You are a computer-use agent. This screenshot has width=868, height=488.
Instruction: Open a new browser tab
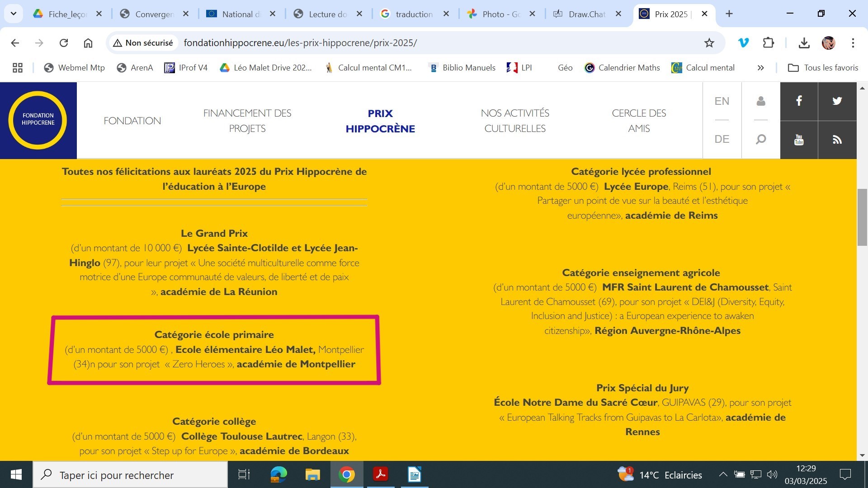tap(729, 14)
